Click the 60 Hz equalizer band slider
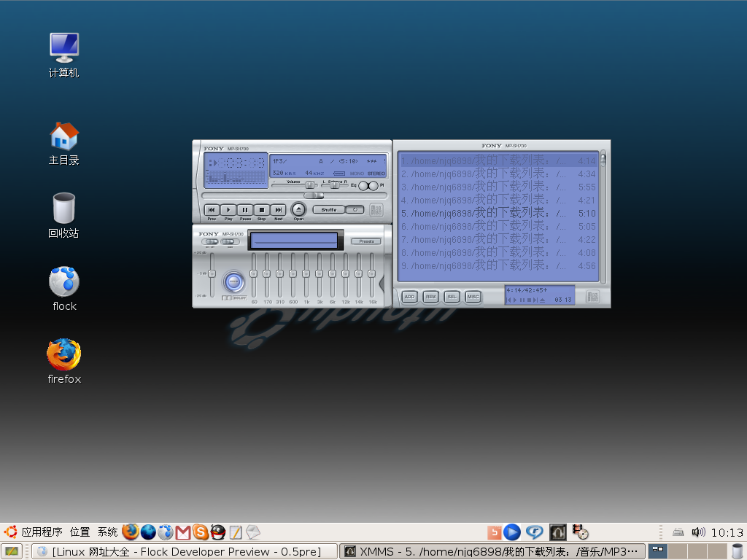The height and width of the screenshot is (560, 747). pos(254,274)
